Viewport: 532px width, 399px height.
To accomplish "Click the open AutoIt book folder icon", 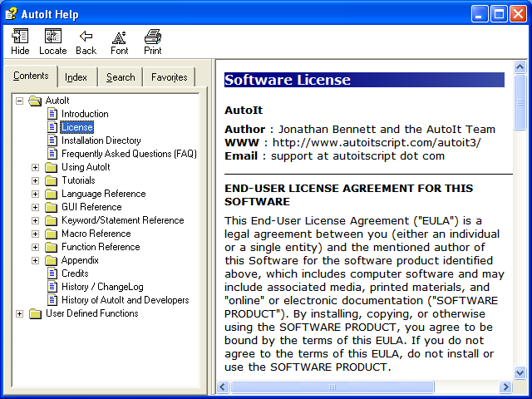I will pyautogui.click(x=35, y=101).
